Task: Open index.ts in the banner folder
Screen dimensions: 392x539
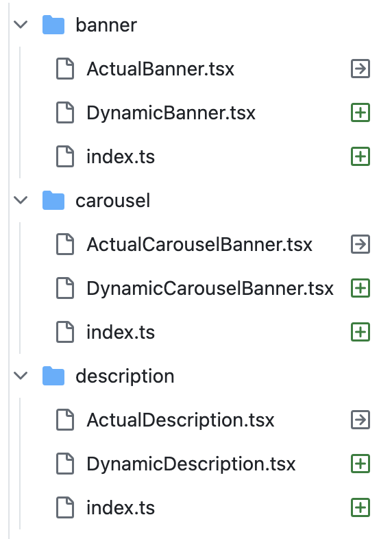Action: [x=121, y=157]
